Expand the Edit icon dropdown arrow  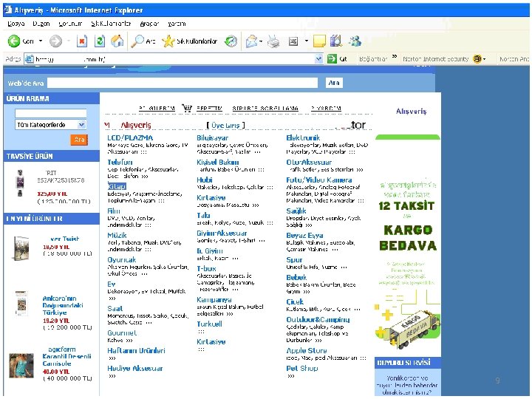coord(307,41)
